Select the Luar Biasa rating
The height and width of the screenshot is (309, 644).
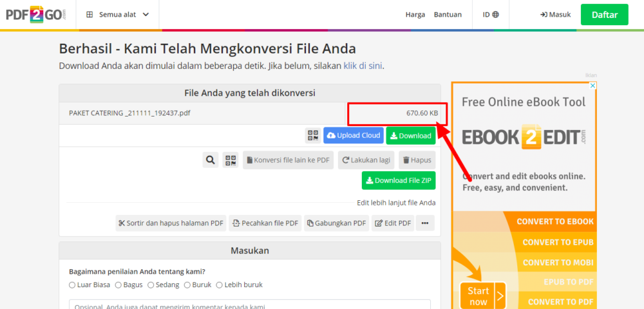[x=72, y=285]
